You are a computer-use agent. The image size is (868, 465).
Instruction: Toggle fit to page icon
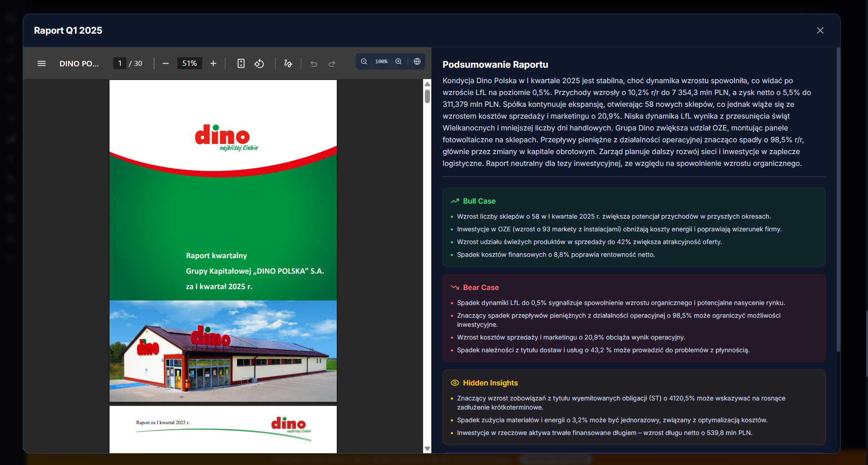pyautogui.click(x=241, y=64)
